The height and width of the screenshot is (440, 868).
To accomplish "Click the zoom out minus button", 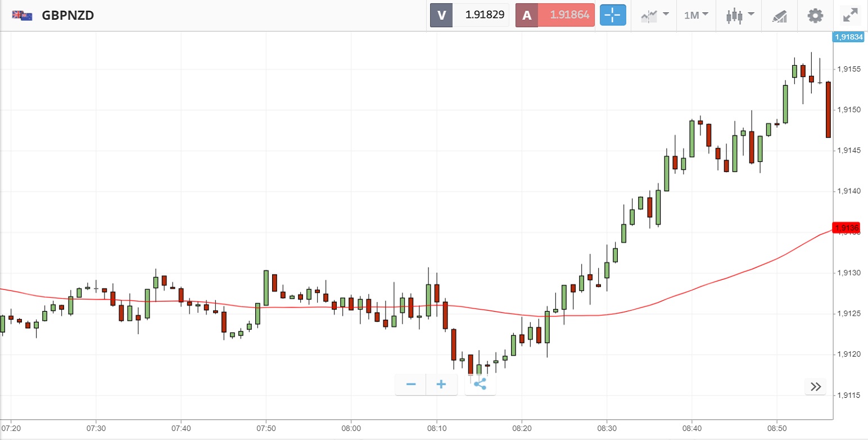I will pyautogui.click(x=411, y=384).
